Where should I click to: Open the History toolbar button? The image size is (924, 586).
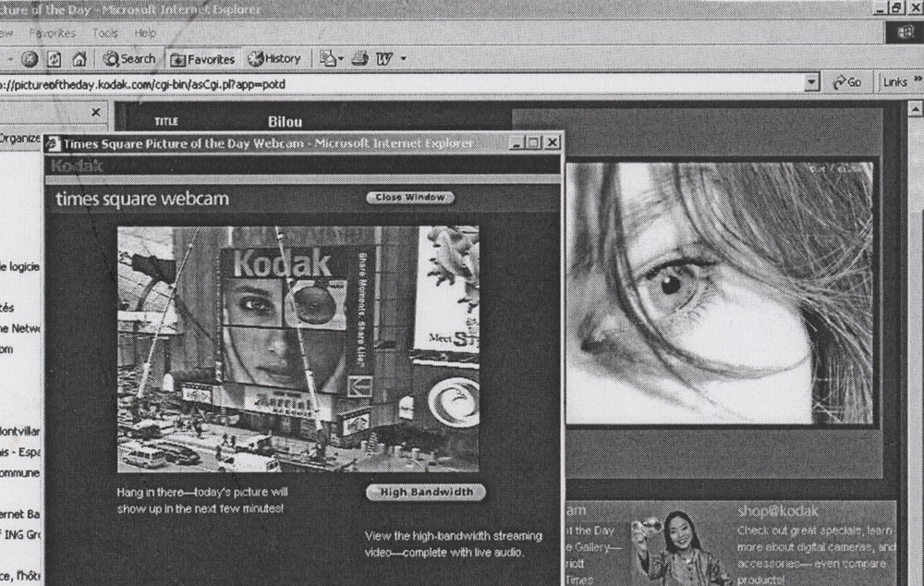tap(274, 59)
